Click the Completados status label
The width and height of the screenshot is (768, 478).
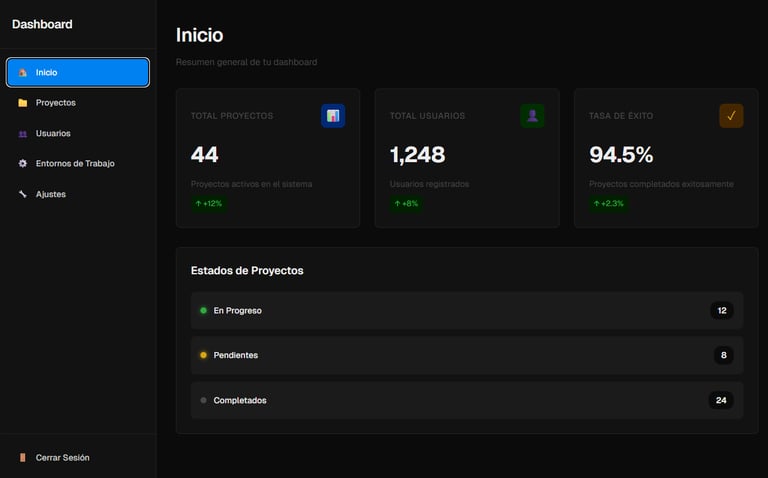pos(240,400)
